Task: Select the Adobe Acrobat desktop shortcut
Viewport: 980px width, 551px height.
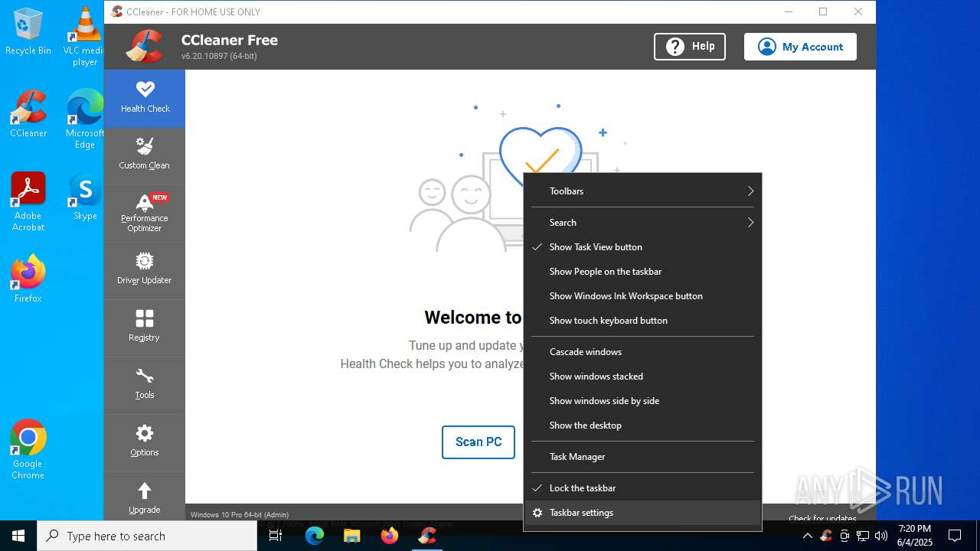Action: coord(28,201)
